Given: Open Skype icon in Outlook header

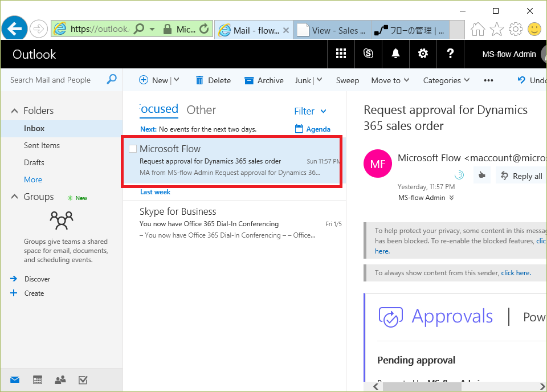Looking at the screenshot, I should coord(368,54).
